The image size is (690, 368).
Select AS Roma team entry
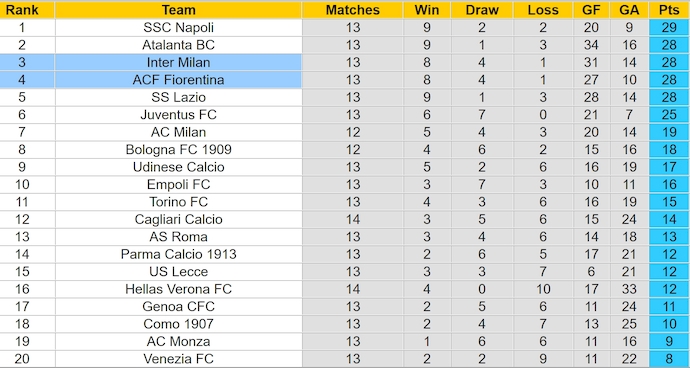[178, 237]
